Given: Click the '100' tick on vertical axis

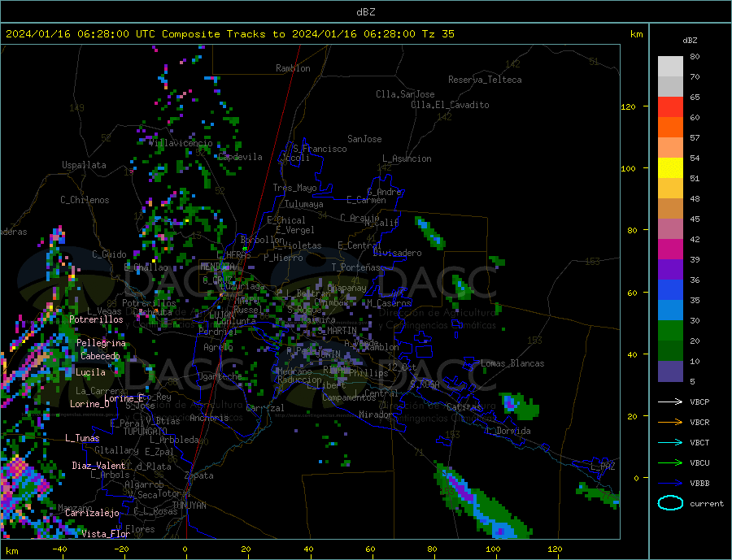Looking at the screenshot, I should (628, 168).
